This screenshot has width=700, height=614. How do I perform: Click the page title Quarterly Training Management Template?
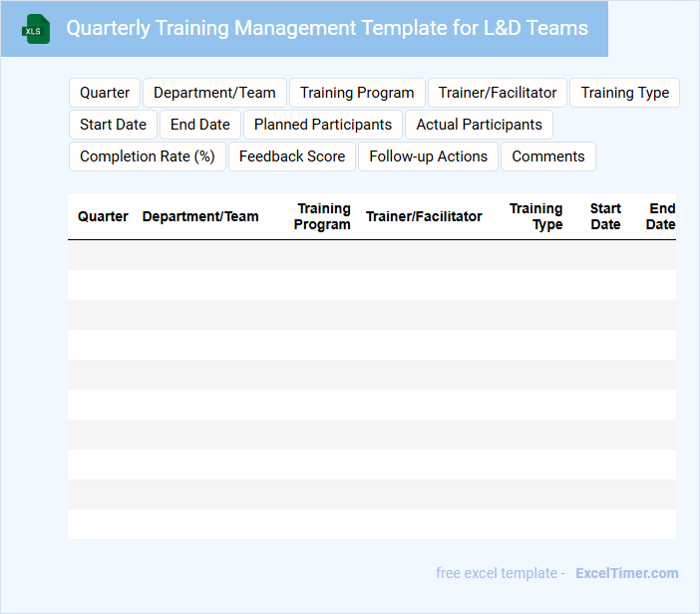point(327,28)
